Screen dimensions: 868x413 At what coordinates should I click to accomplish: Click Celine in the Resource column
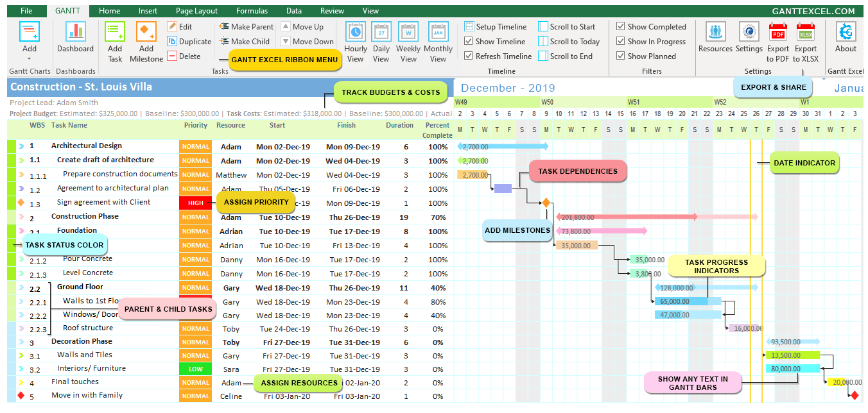click(x=231, y=396)
